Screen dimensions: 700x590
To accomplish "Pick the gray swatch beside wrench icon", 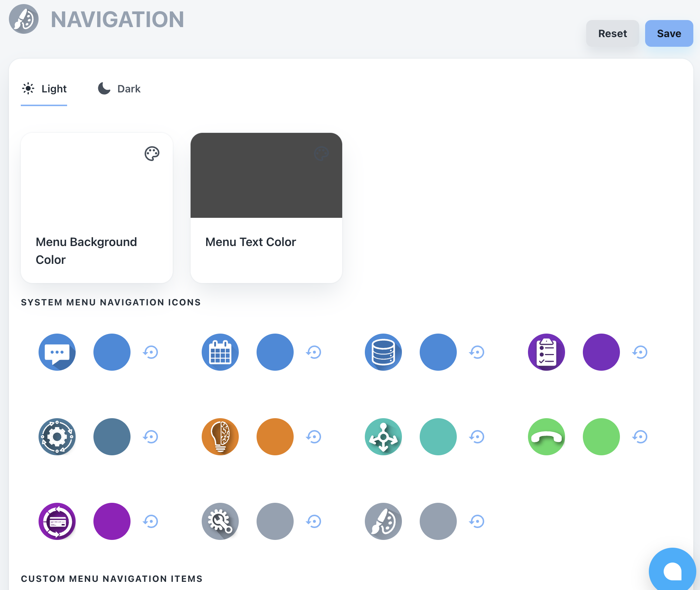I will (x=275, y=521).
